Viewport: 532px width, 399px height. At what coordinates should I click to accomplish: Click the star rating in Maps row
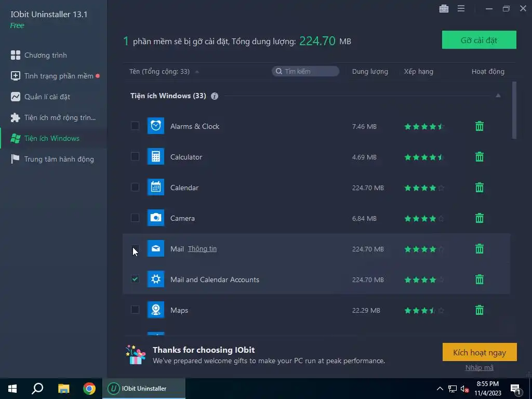click(x=424, y=311)
